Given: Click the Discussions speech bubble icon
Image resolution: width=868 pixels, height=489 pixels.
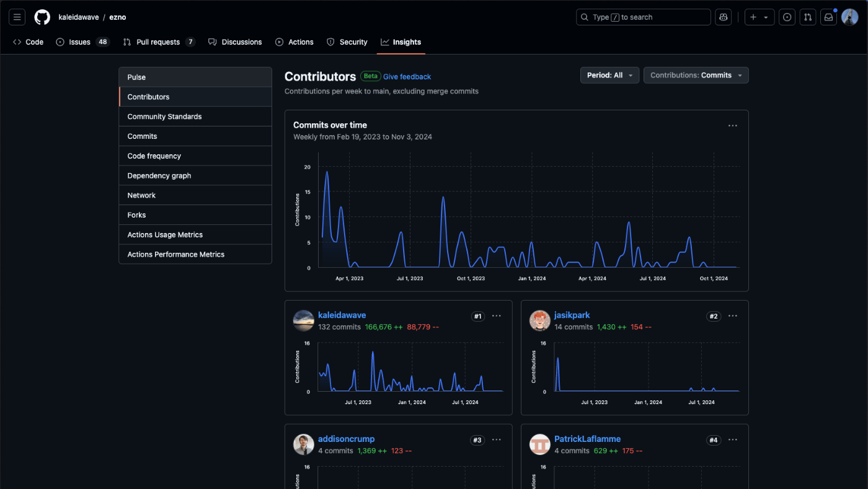Looking at the screenshot, I should (x=213, y=42).
